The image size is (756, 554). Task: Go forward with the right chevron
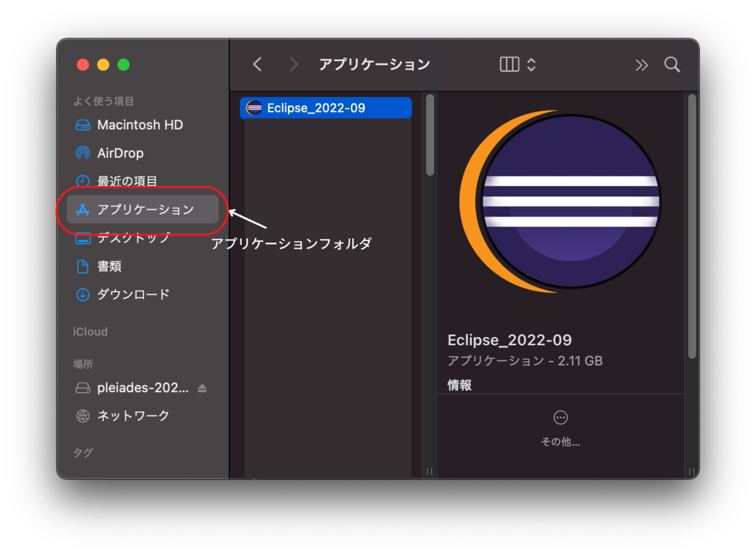pyautogui.click(x=294, y=64)
